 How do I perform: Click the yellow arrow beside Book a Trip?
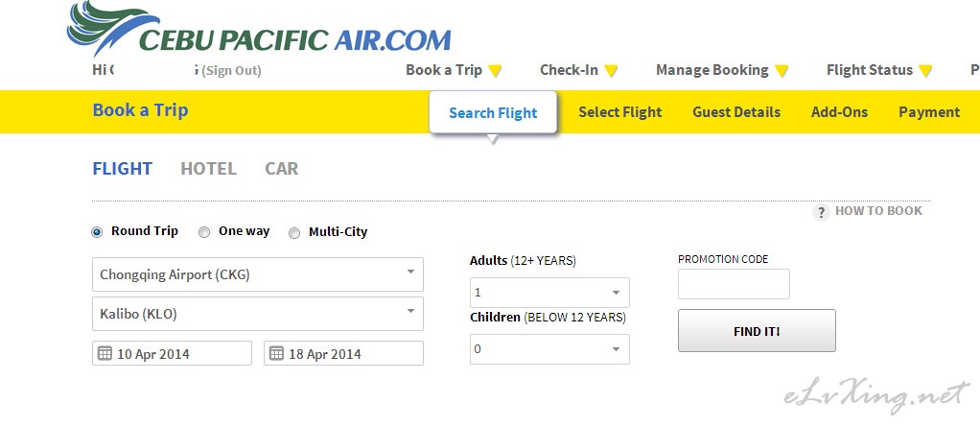(x=495, y=71)
